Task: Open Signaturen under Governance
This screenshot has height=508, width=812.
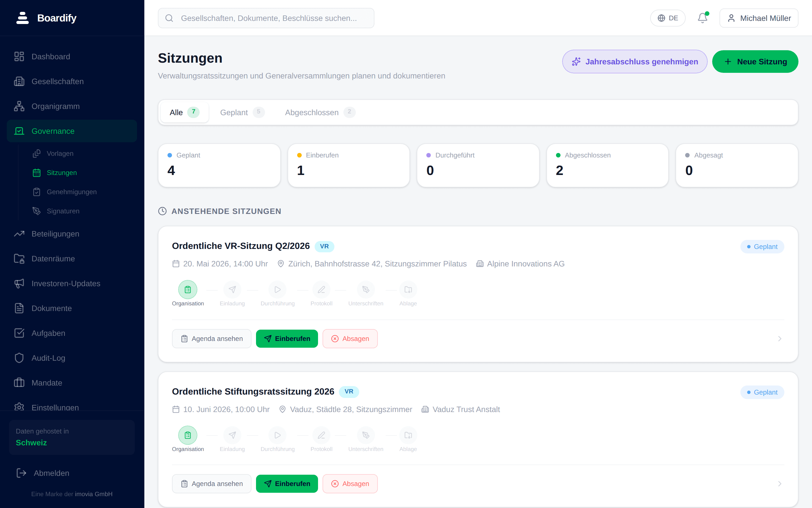Action: tap(81, 211)
